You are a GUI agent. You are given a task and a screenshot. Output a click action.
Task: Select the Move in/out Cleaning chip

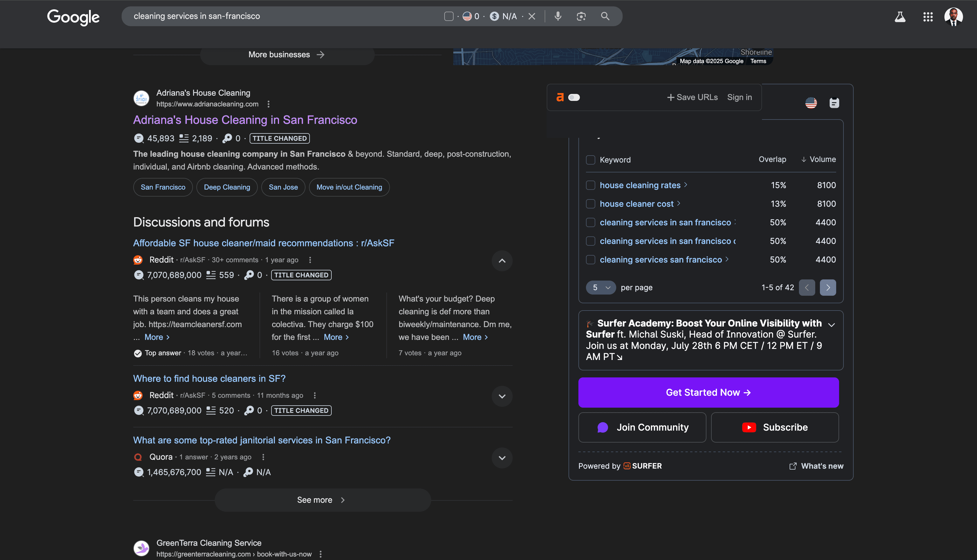[349, 187]
